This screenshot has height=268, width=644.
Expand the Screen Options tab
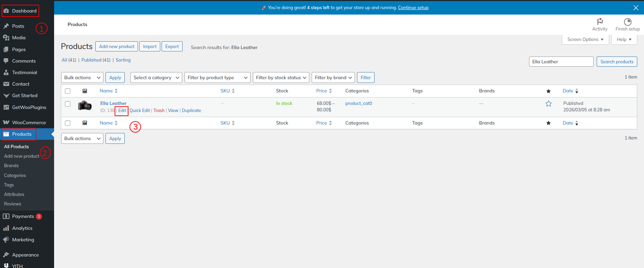(x=585, y=40)
